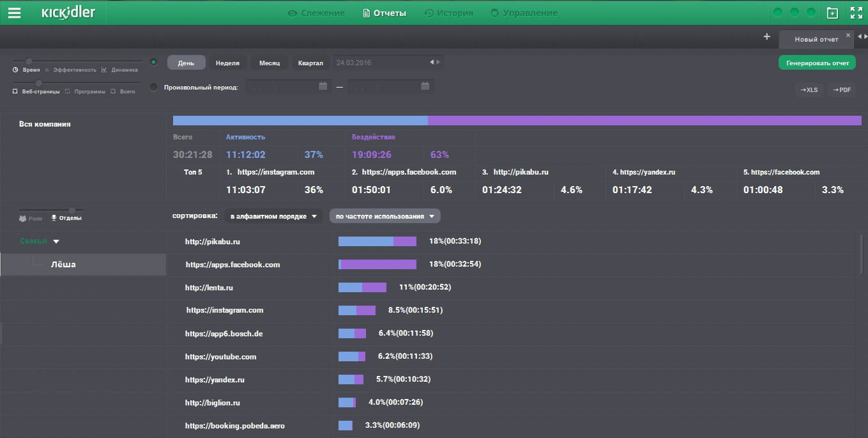Click the new folder plus icon
Image resolution: width=868 pixels, height=438 pixels.
[832, 13]
